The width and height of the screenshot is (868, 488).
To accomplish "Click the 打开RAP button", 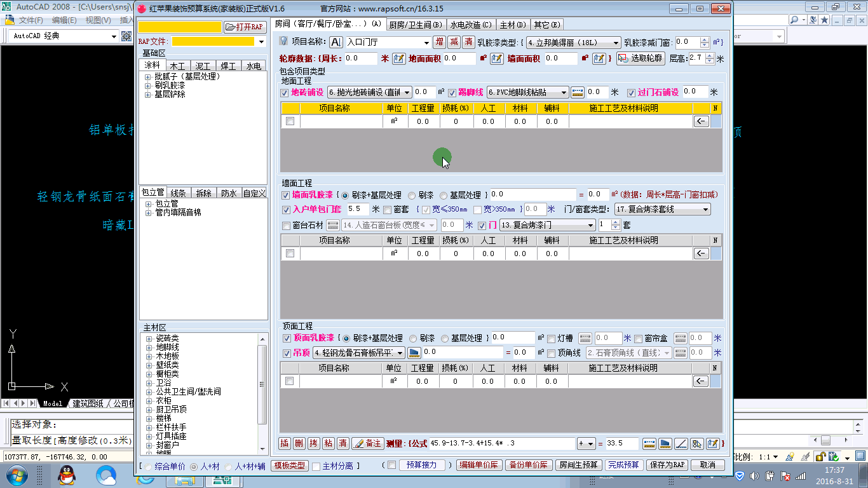I will [245, 27].
